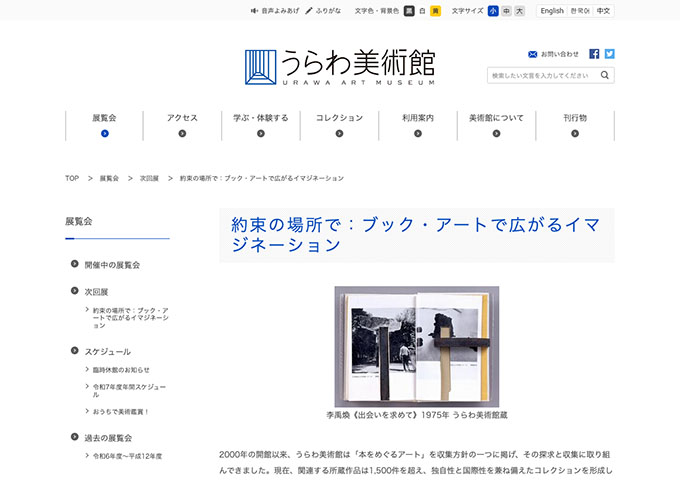Select the white 白 background color
The width and height of the screenshot is (680, 480).
click(422, 11)
